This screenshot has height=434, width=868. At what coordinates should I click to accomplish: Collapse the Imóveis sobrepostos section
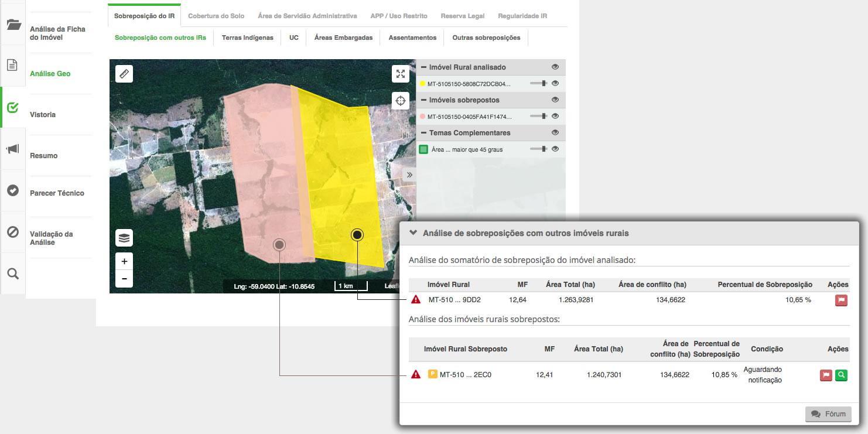423,100
